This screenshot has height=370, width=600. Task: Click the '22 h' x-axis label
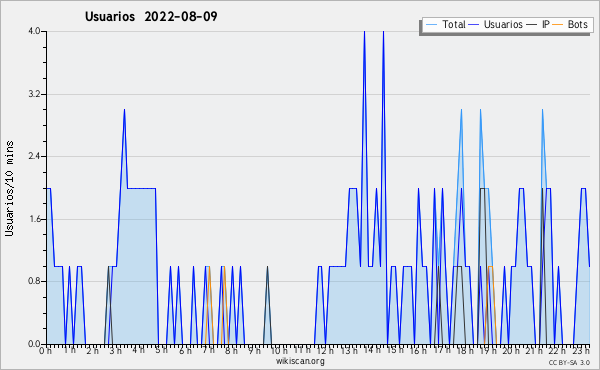coord(557,350)
